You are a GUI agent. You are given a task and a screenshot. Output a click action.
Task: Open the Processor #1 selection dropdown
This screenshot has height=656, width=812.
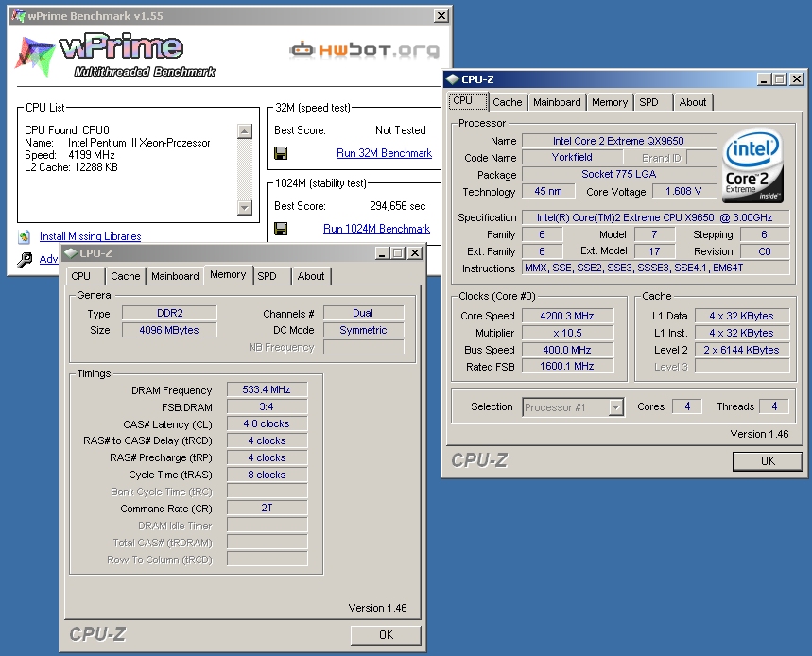point(615,407)
